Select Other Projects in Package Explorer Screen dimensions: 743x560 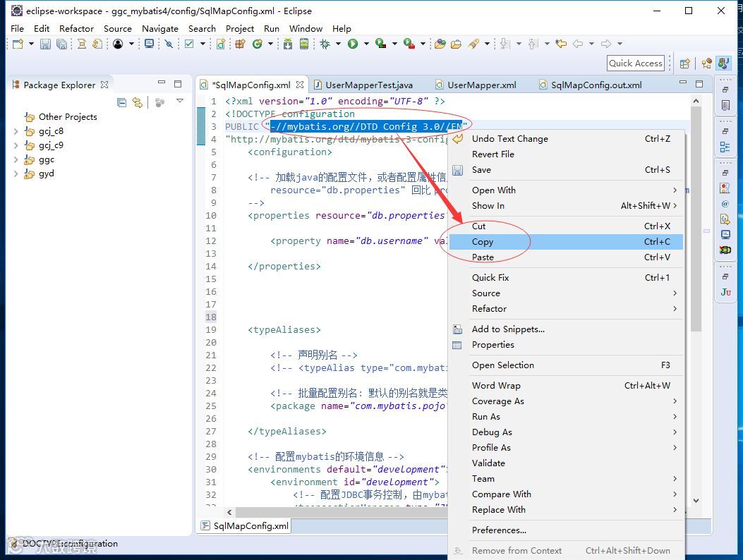(x=68, y=117)
